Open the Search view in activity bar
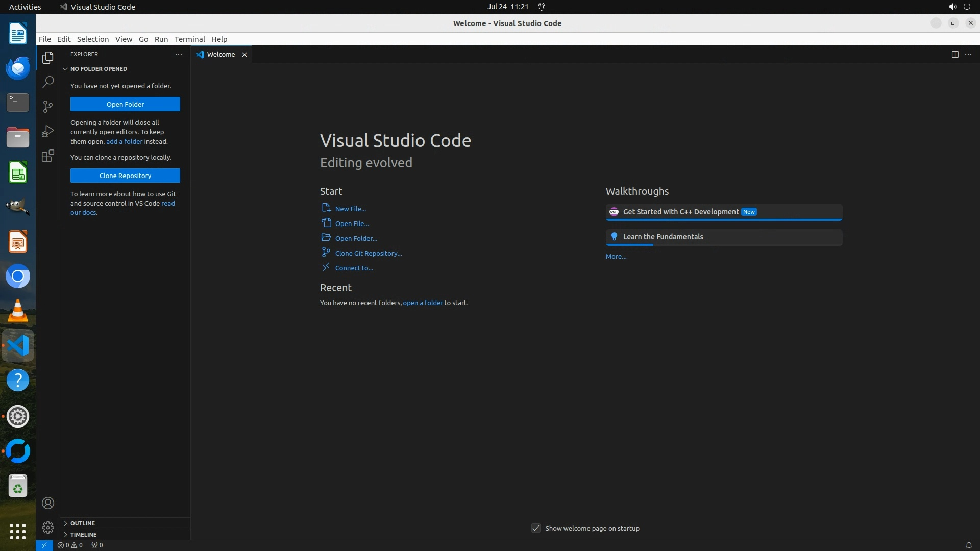Viewport: 980px width, 551px height. [48, 82]
